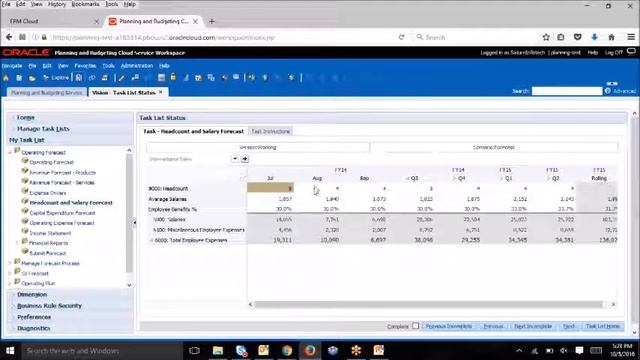Go back with the browser back arrow
640x360 pixels.
click(x=9, y=37)
